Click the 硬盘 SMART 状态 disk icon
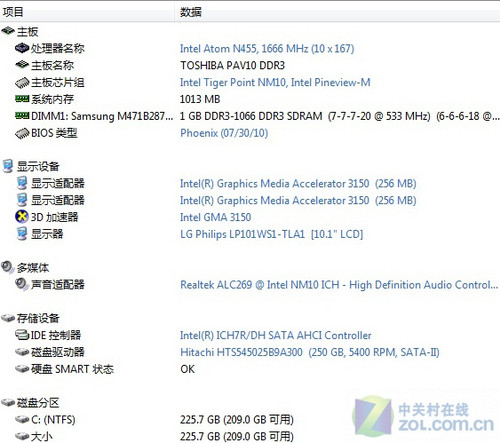 [x=22, y=369]
